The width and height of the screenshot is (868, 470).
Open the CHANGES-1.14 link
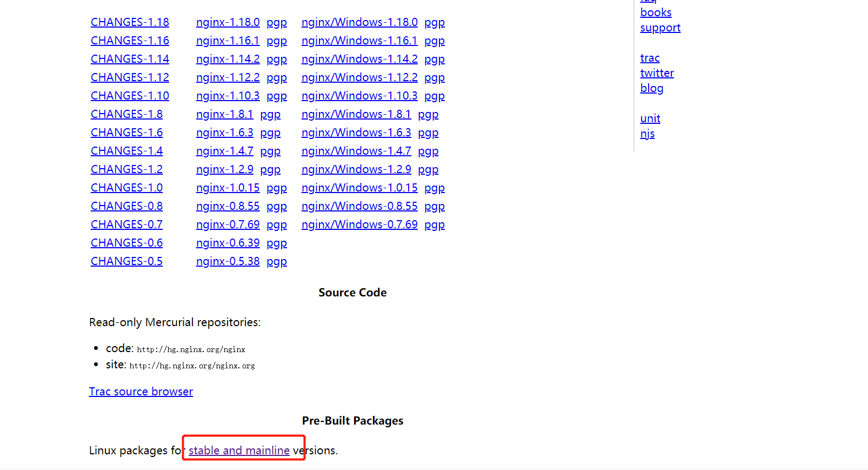[x=130, y=59]
